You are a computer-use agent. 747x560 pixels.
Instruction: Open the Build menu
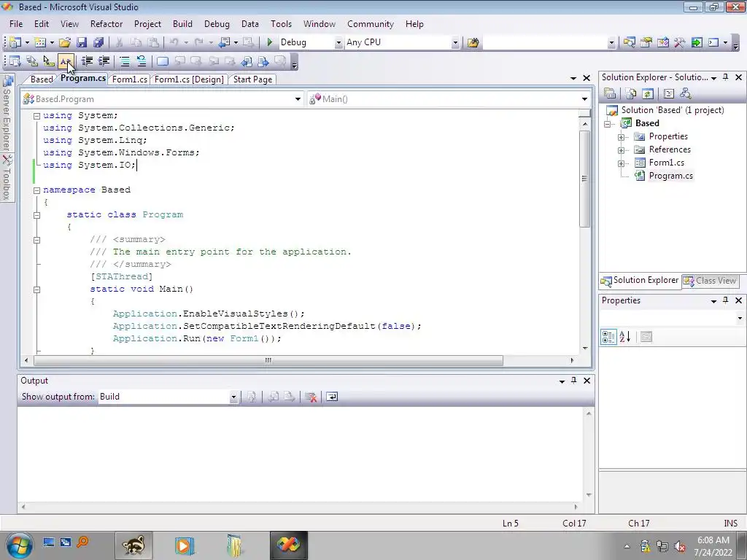(182, 24)
